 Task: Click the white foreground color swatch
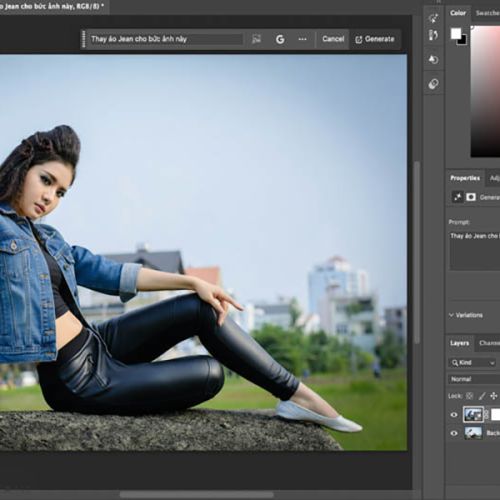click(455, 33)
